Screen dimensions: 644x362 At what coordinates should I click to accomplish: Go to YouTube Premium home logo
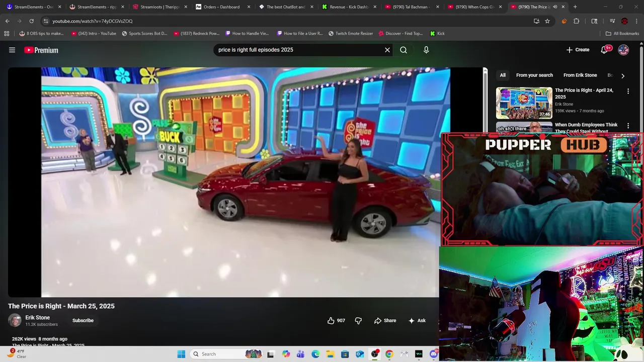(x=41, y=50)
